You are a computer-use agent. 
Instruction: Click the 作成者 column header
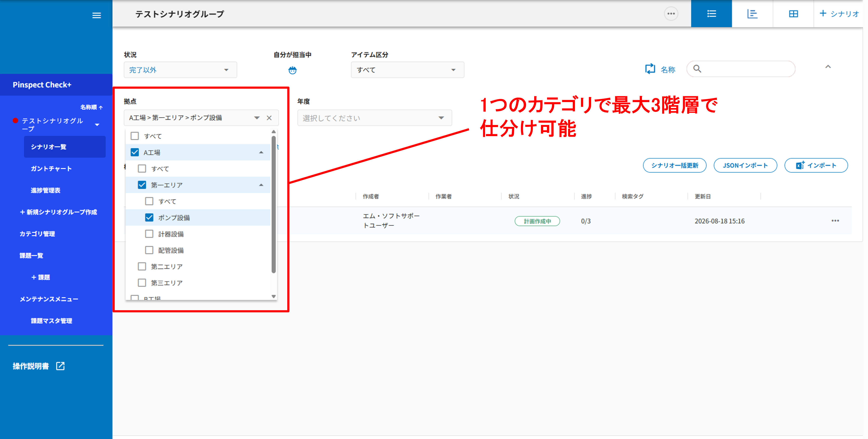pos(371,196)
